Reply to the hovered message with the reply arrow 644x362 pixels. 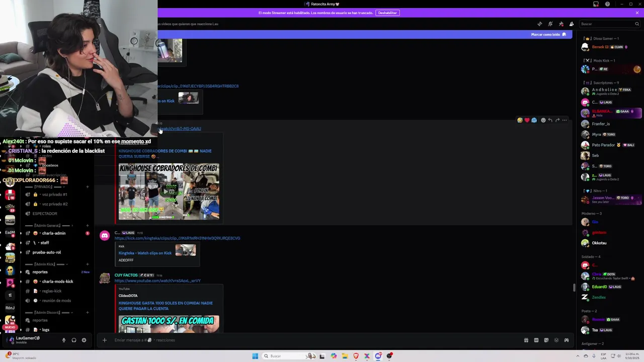pyautogui.click(x=550, y=120)
